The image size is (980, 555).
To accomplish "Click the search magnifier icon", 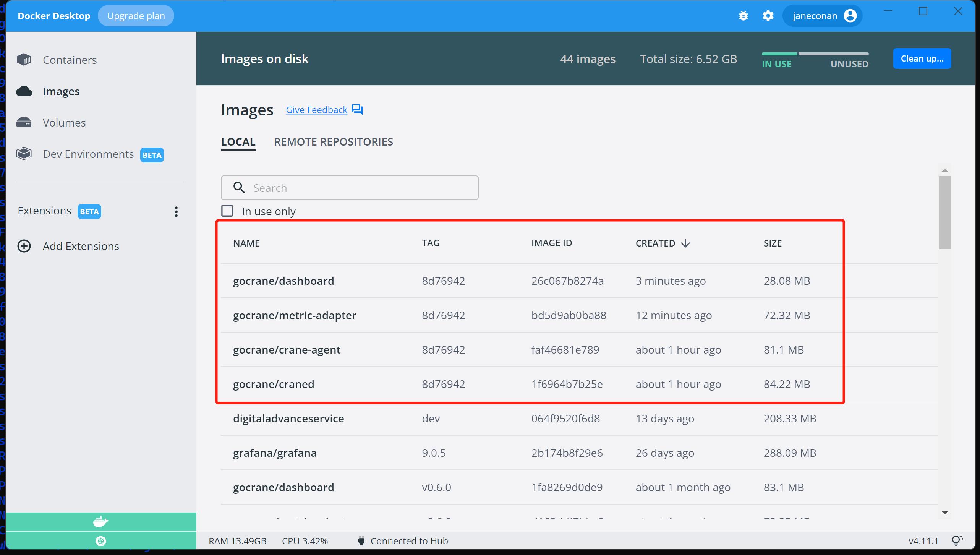I will (239, 188).
